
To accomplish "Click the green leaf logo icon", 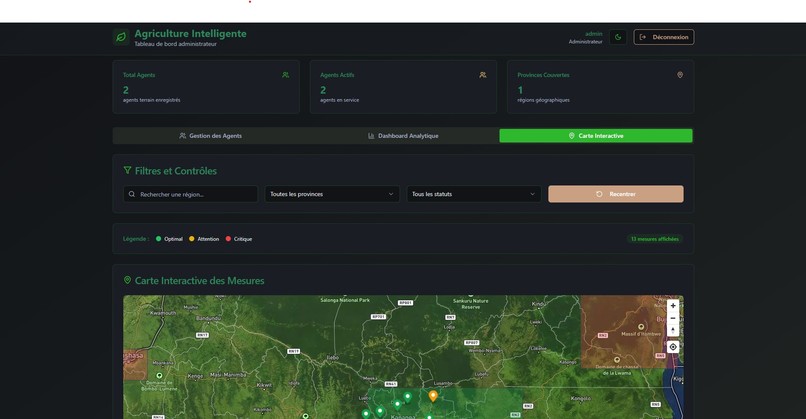I will [121, 37].
